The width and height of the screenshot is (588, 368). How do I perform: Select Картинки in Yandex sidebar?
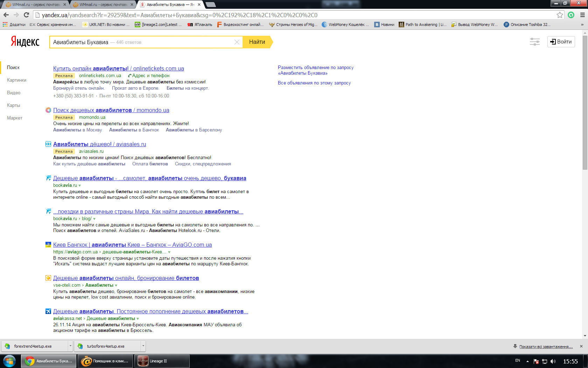click(16, 80)
